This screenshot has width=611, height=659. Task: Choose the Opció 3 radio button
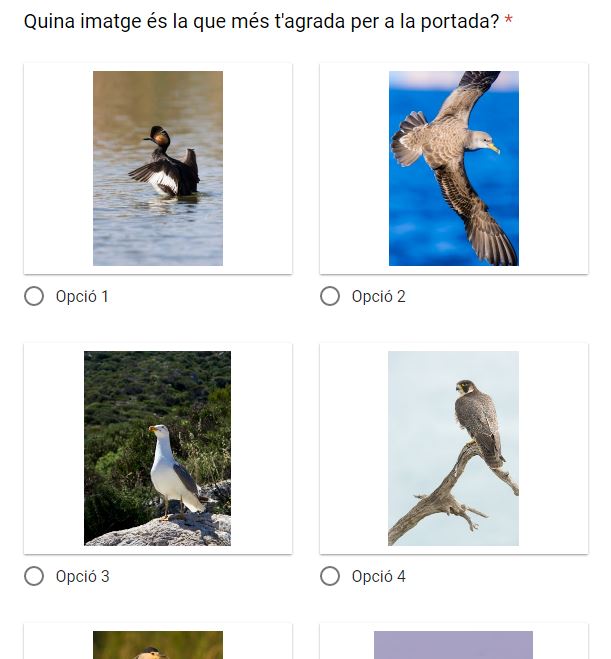(x=34, y=576)
